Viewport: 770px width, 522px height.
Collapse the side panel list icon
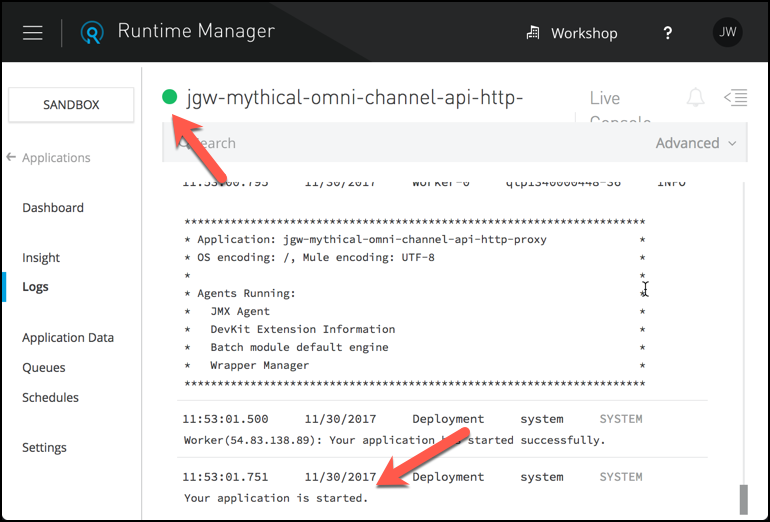click(736, 97)
